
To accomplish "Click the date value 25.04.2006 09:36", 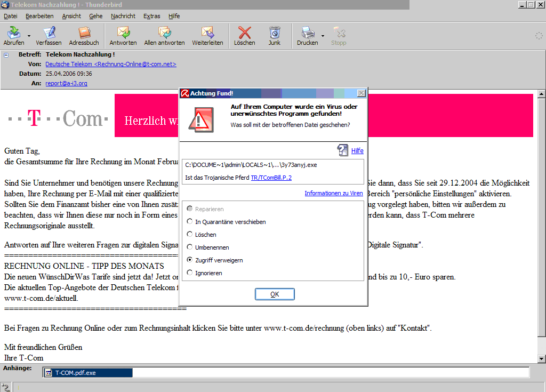I will [x=69, y=74].
